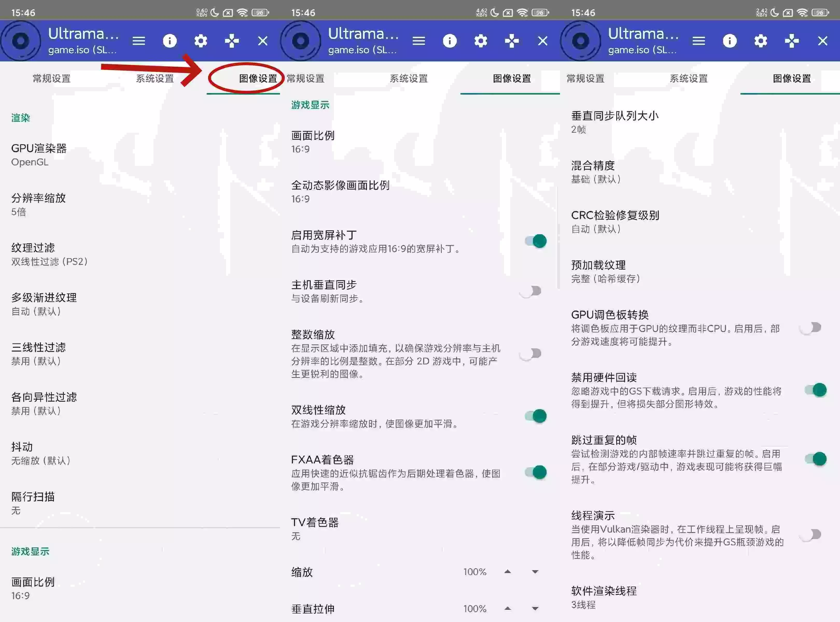This screenshot has width=840, height=622.
Task: Tap gamepad controller icon in leftmost screenshot
Action: (x=232, y=41)
